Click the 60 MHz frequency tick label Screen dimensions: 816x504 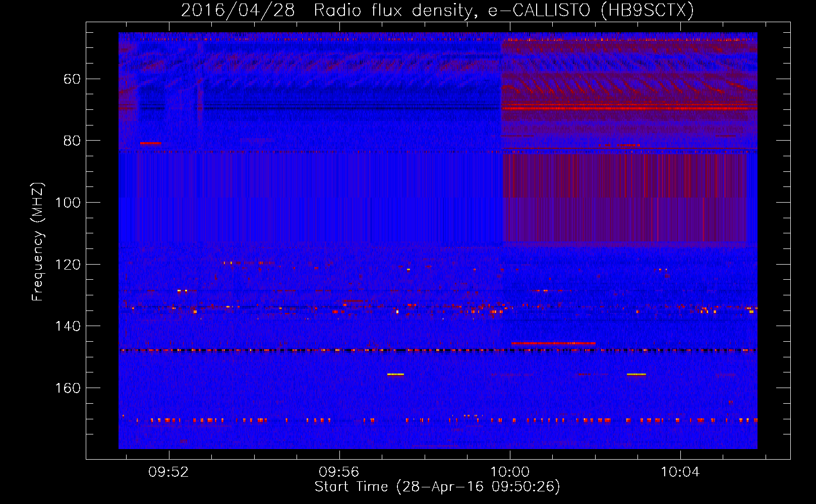[x=72, y=79]
